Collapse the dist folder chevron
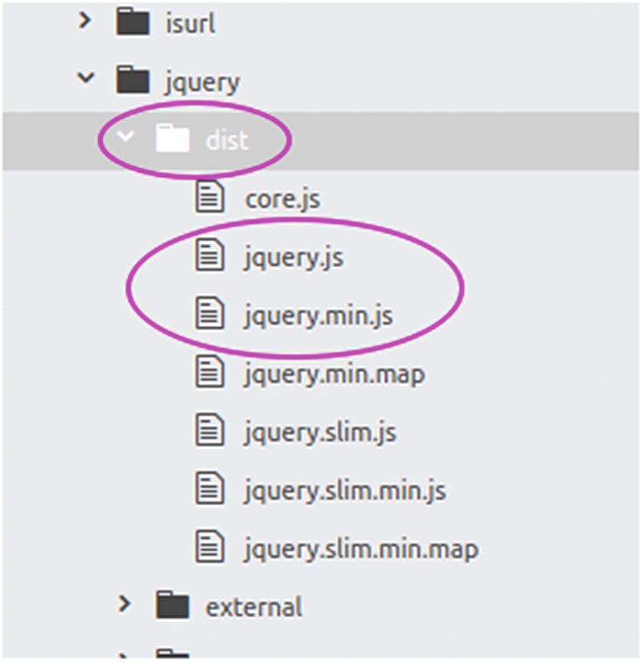This screenshot has height=663, width=644. 125,136
